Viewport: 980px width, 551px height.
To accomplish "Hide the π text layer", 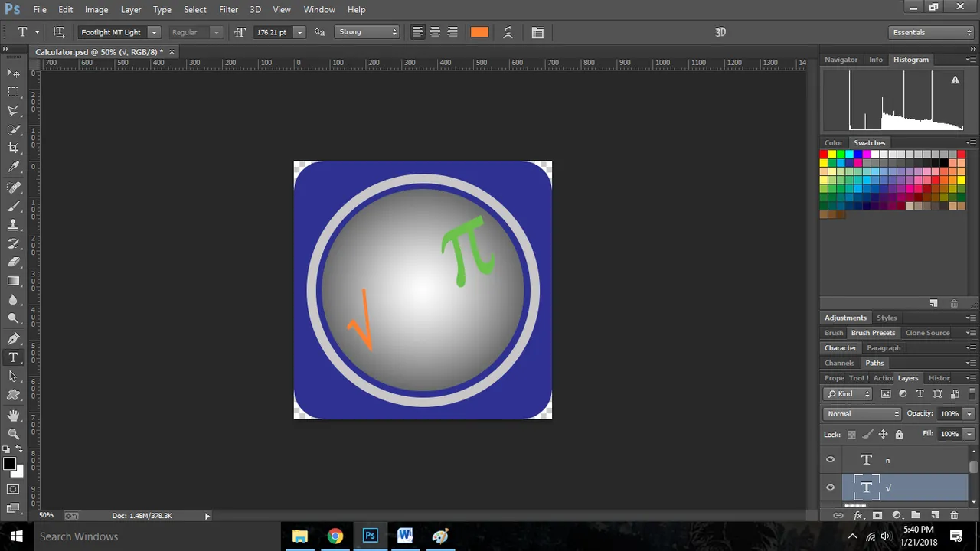I will (831, 460).
